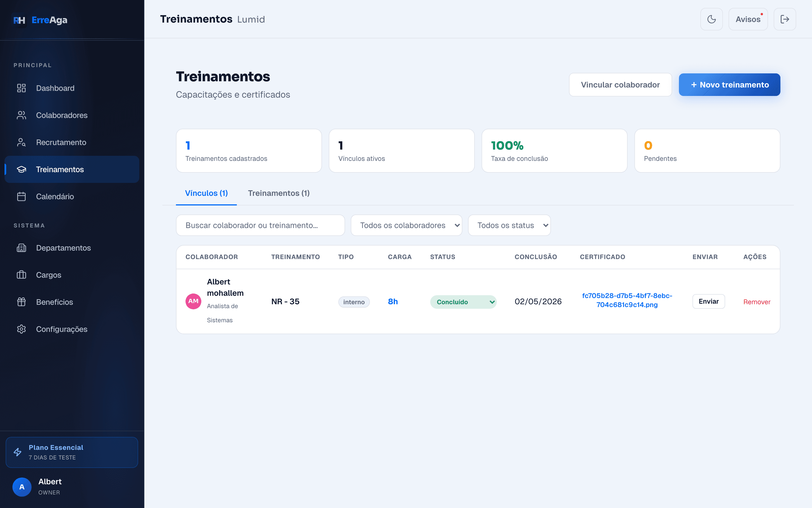Click the Albert mohallem collaborator name
Viewport: 812px width, 508px height.
(x=225, y=287)
